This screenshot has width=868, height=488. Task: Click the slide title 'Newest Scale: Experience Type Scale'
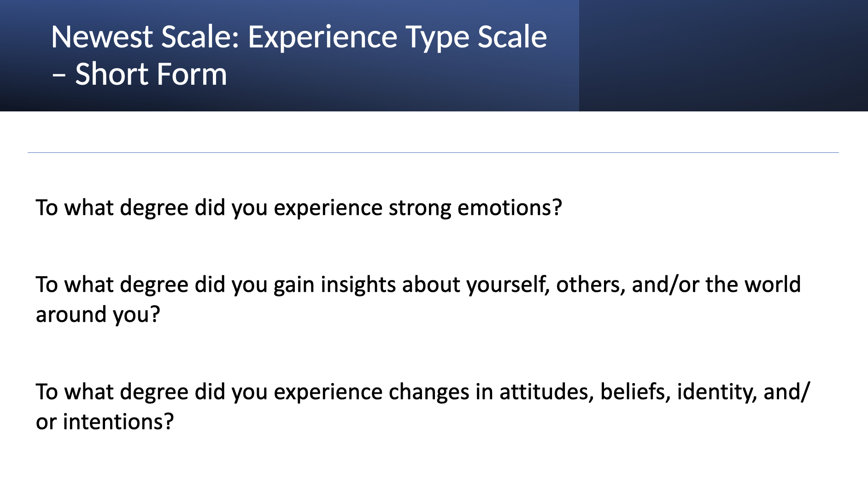point(299,37)
